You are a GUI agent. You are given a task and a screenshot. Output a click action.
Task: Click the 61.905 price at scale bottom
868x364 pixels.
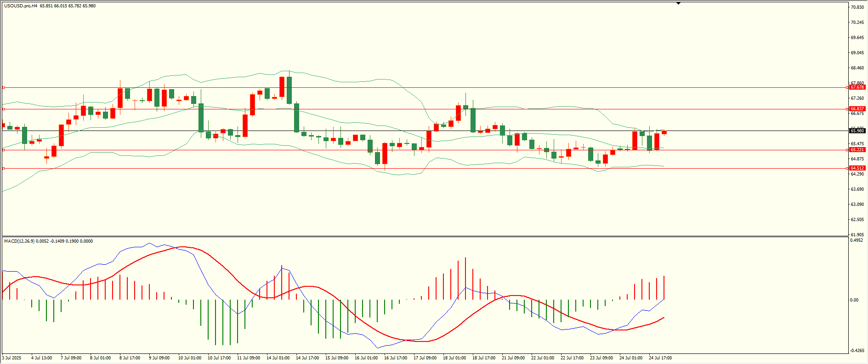point(857,234)
